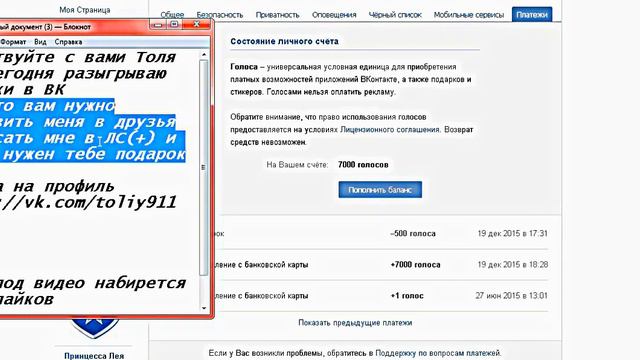Click the Notepad vertical scrollbar thumb
Image resolution: width=640 pixels, height=360 pixels.
coord(204,167)
